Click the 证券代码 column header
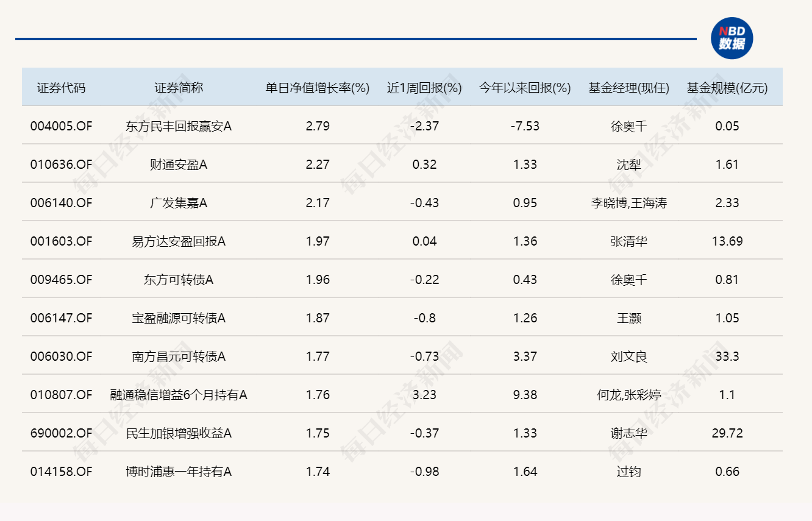Image resolution: width=812 pixels, height=521 pixels. click(x=61, y=88)
